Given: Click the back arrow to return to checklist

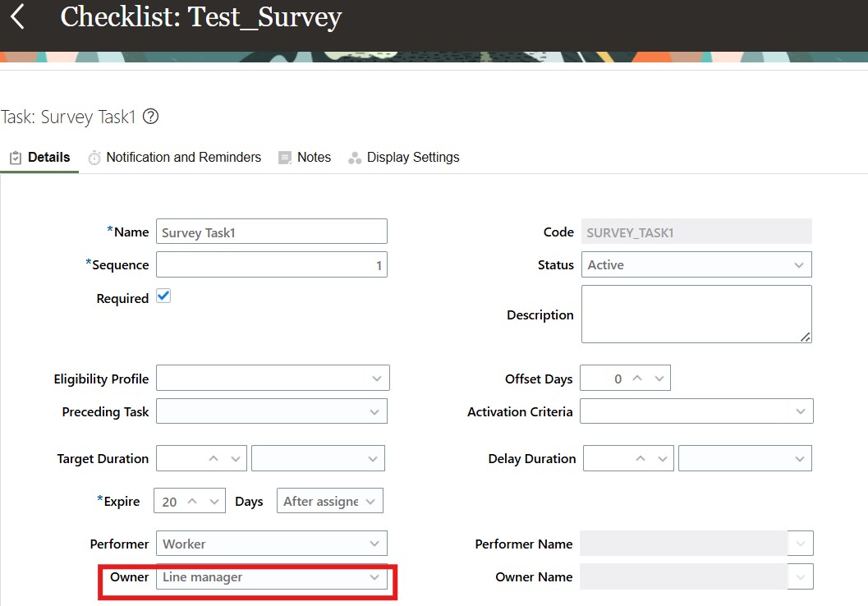Looking at the screenshot, I should (18, 16).
